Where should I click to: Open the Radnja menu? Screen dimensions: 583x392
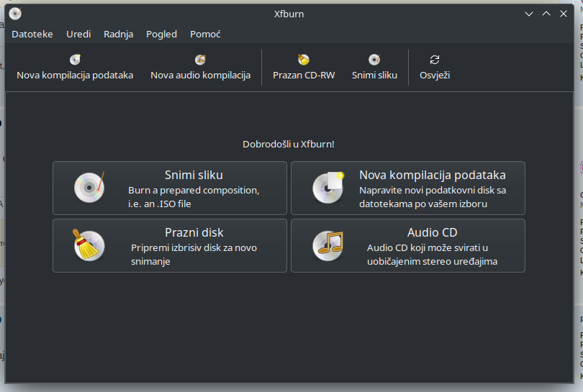118,35
